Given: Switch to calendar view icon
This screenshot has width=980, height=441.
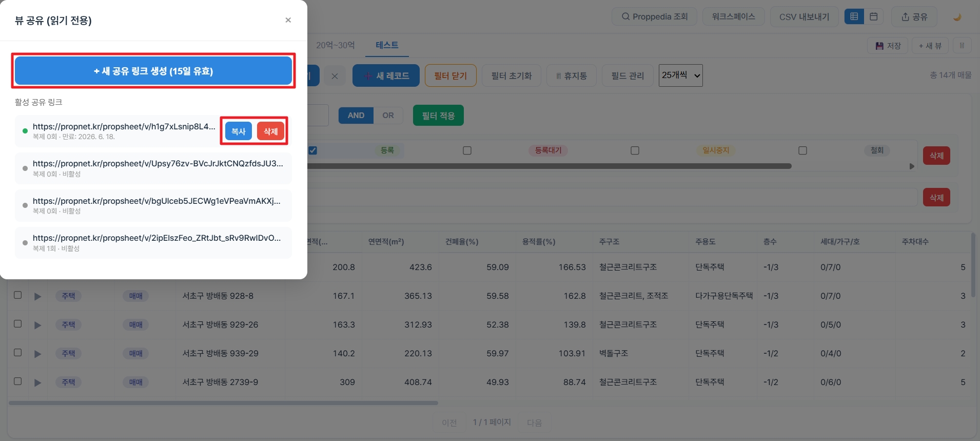Looking at the screenshot, I should click(x=873, y=16).
